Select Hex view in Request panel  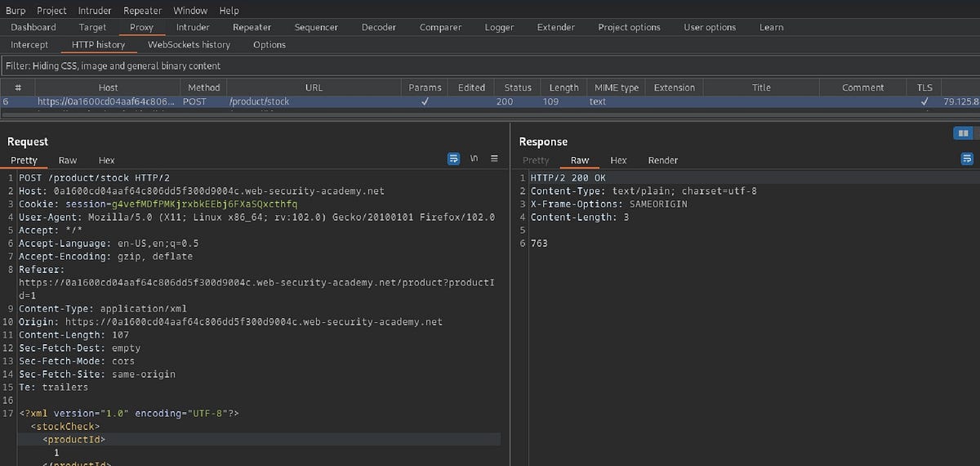106,160
